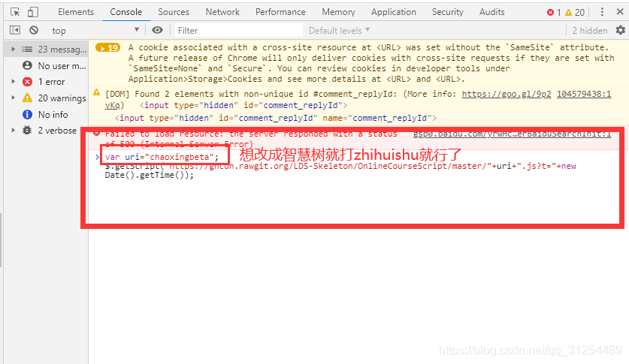Open the top execution context dropdown
629x364 pixels.
(x=95, y=30)
